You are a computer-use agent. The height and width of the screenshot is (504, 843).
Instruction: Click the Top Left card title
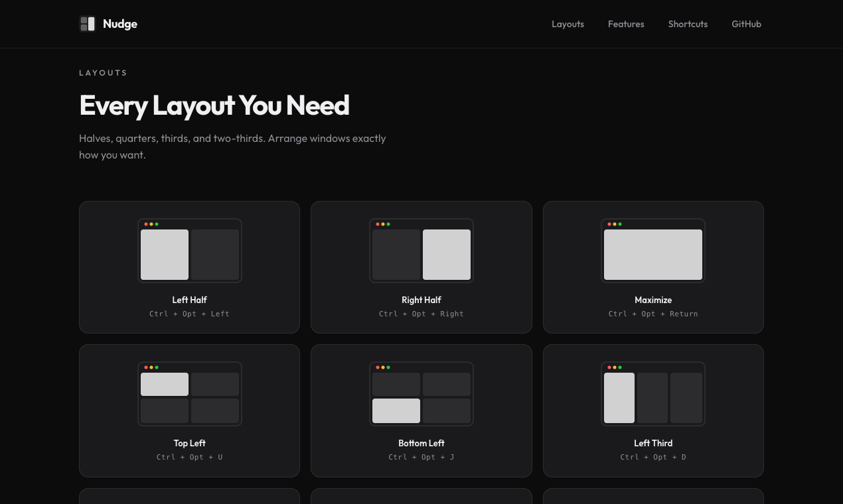(190, 443)
